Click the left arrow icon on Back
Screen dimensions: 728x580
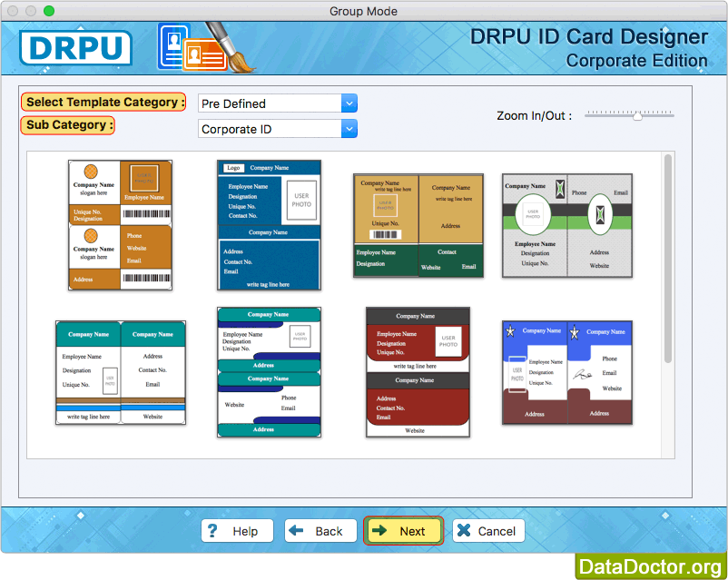tap(296, 530)
